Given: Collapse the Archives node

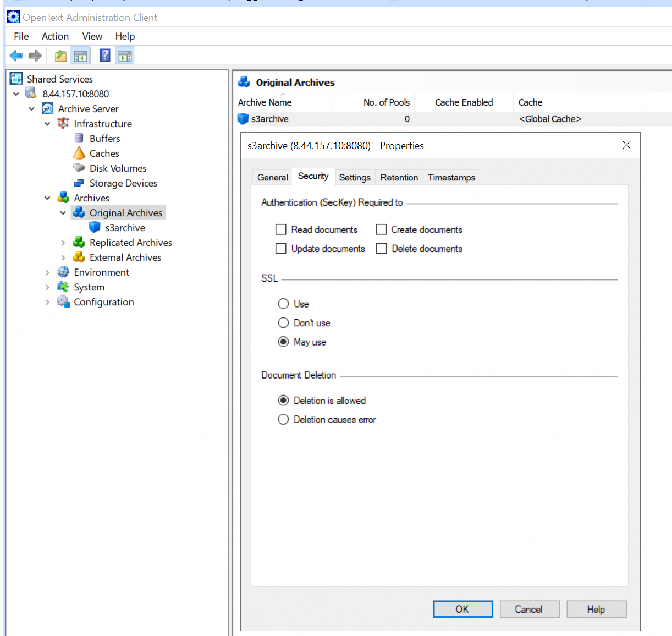Looking at the screenshot, I should [47, 198].
